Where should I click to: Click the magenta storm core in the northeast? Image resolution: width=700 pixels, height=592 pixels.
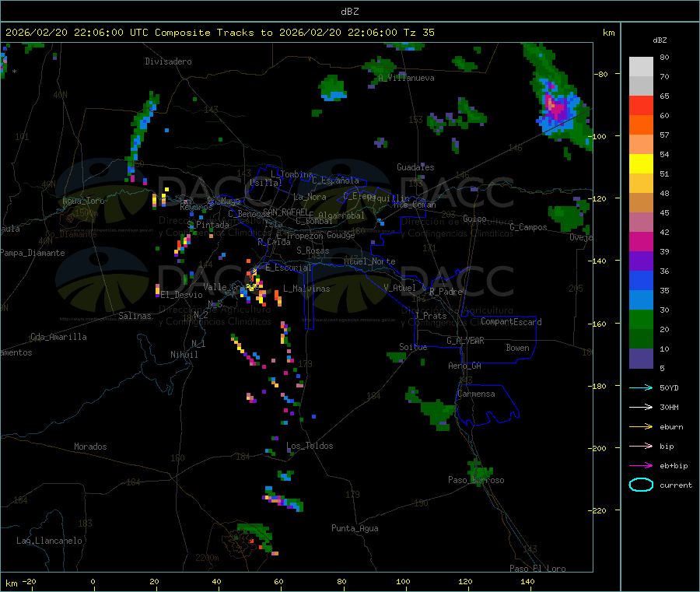click(x=555, y=107)
